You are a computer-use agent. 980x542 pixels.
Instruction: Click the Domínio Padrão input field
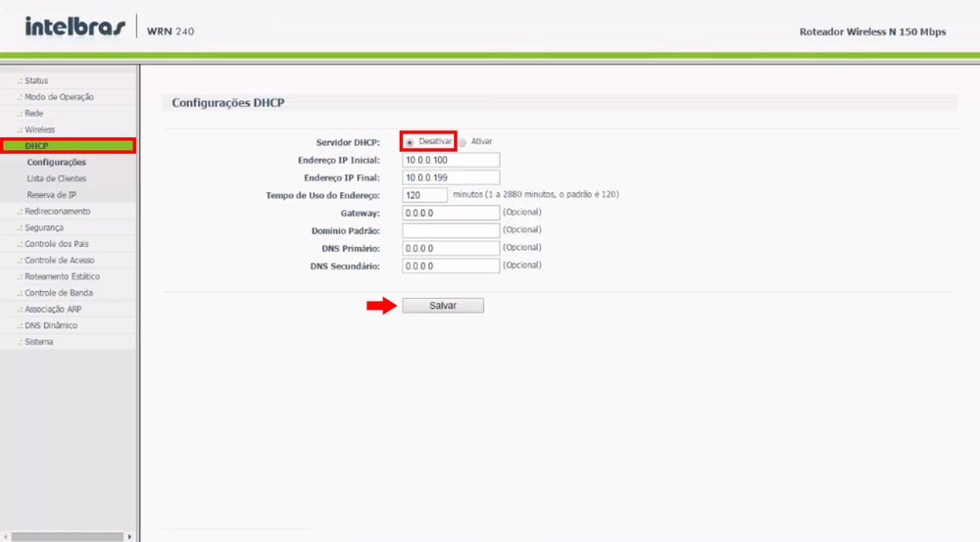(x=451, y=230)
